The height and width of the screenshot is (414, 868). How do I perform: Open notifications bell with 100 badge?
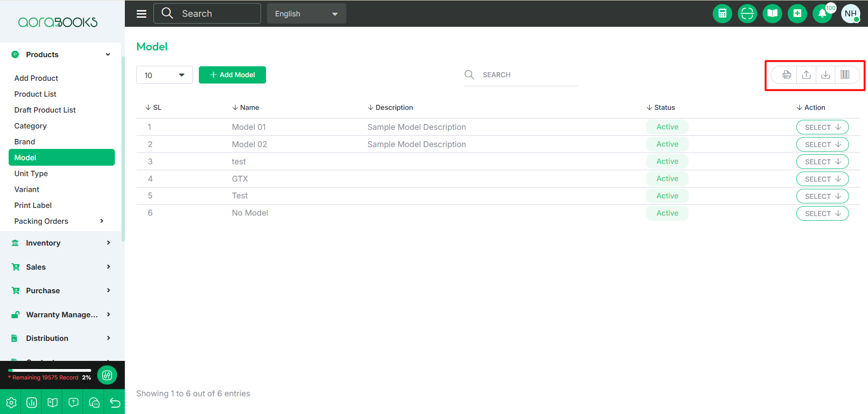(822, 14)
